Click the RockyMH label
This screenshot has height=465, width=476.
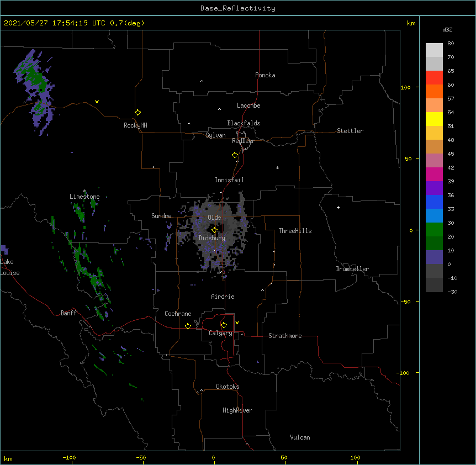(x=135, y=125)
